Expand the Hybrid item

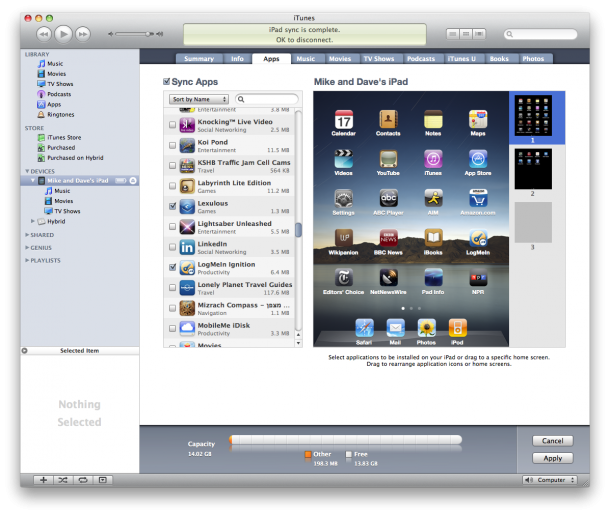click(x=33, y=221)
